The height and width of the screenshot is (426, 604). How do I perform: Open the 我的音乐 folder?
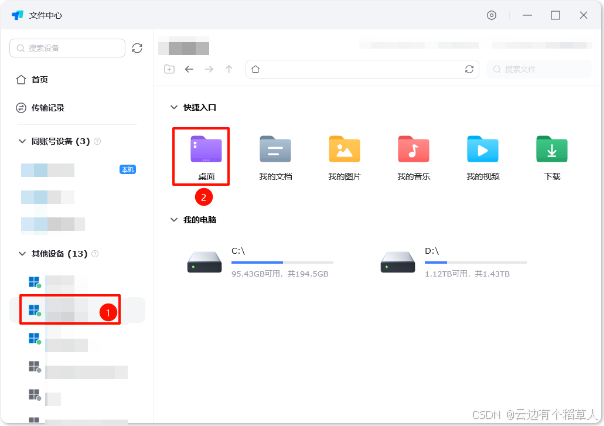pyautogui.click(x=414, y=157)
